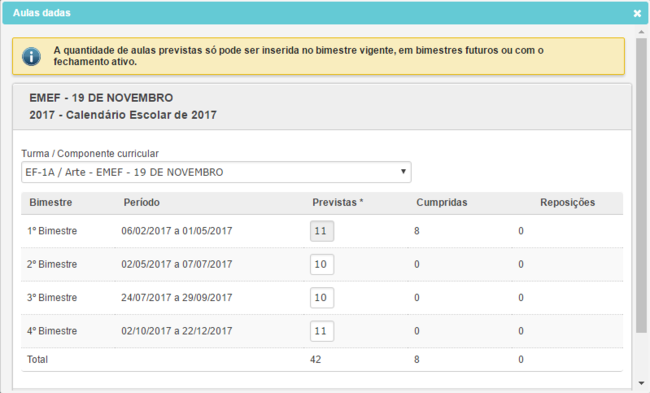Click the scrollbar up arrow
This screenshot has width=650, height=393.
tap(641, 32)
